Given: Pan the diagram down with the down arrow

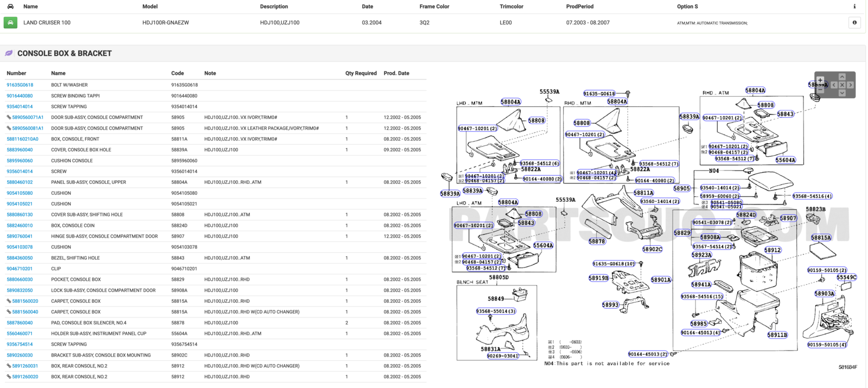Looking at the screenshot, I should [842, 93].
